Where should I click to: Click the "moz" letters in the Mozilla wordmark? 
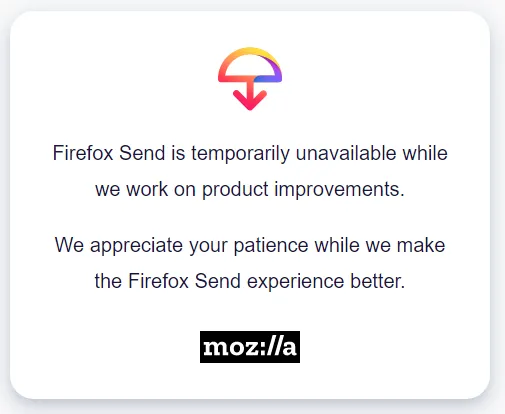(230, 347)
